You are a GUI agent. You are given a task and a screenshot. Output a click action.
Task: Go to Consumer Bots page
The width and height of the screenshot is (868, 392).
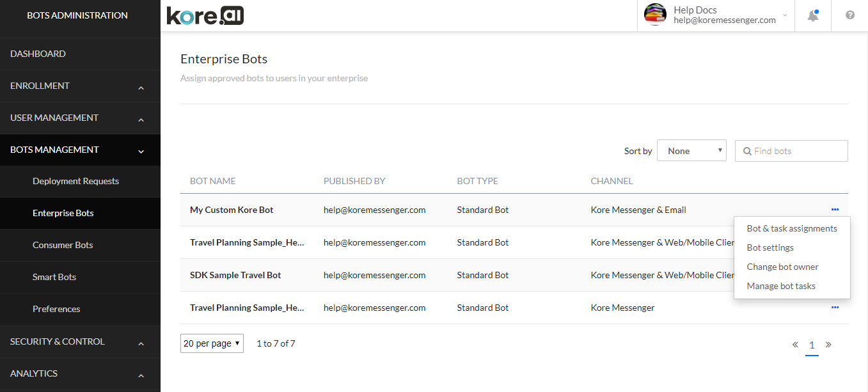click(x=63, y=245)
